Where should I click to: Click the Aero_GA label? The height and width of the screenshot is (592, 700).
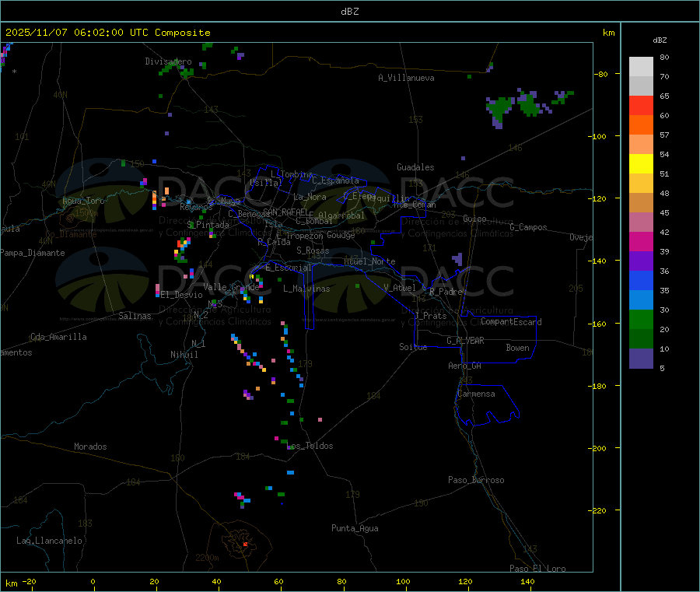pos(465,366)
